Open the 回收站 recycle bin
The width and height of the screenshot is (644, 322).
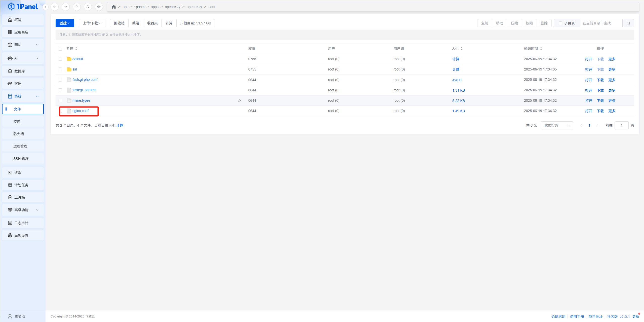pyautogui.click(x=119, y=23)
